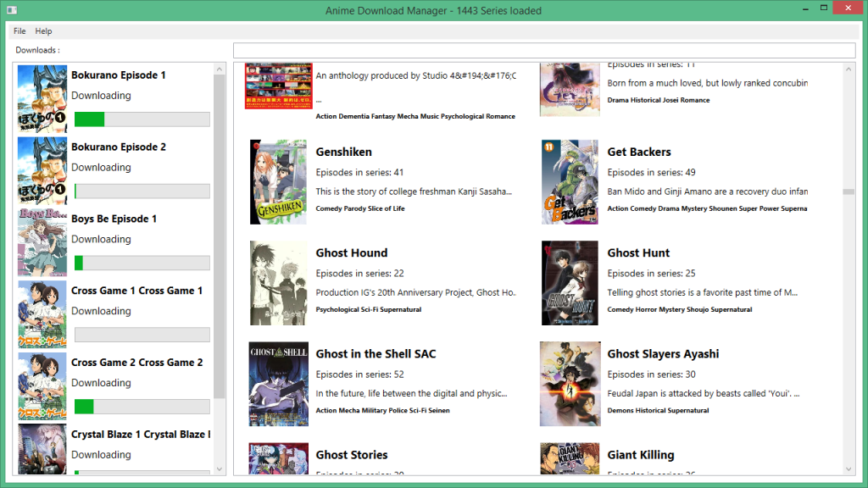Open the Get Backers cover image

coord(570,182)
